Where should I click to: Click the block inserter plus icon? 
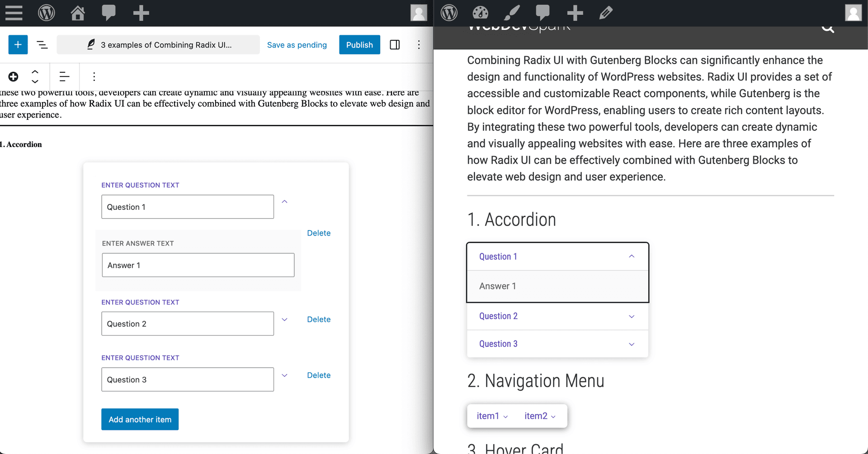coord(18,45)
